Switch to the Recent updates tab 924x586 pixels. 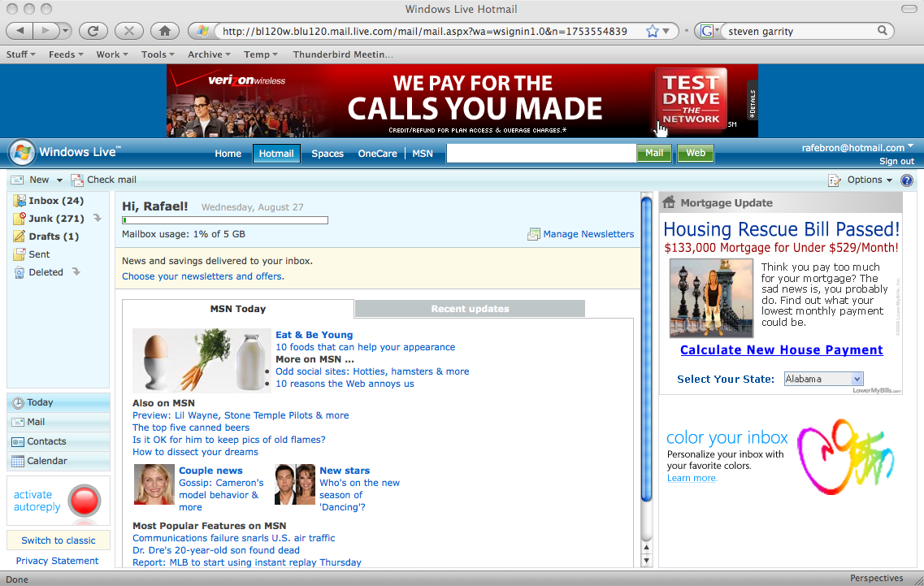tap(470, 309)
